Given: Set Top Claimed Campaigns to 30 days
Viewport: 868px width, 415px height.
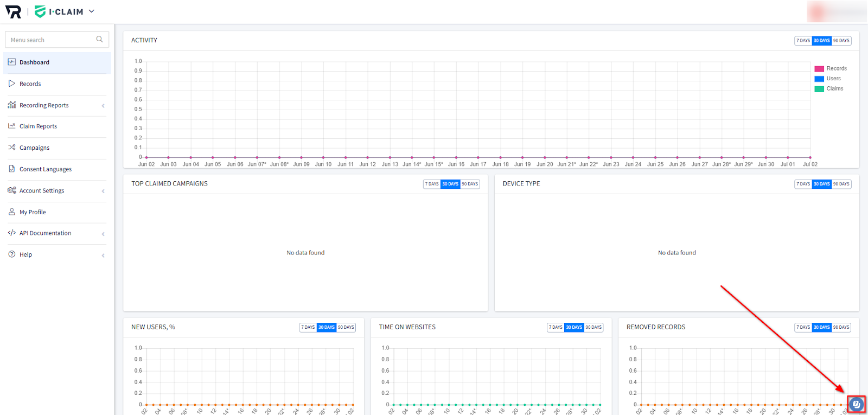Looking at the screenshot, I should tap(450, 184).
